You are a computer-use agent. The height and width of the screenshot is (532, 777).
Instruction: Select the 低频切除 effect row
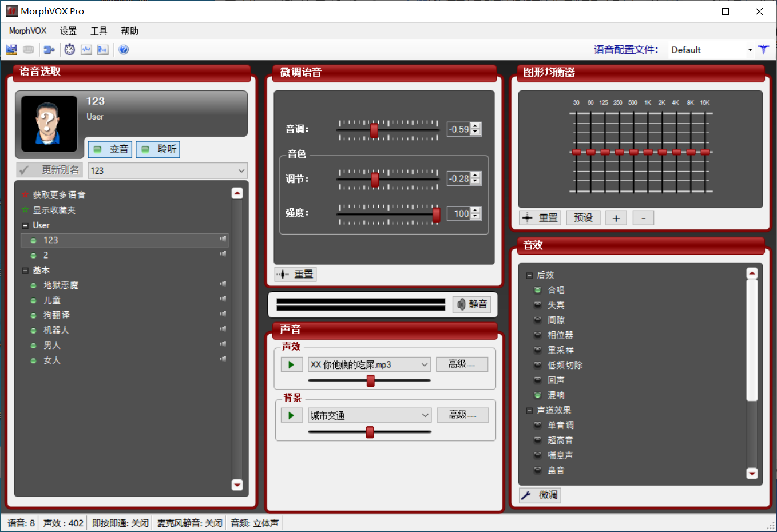coord(565,365)
